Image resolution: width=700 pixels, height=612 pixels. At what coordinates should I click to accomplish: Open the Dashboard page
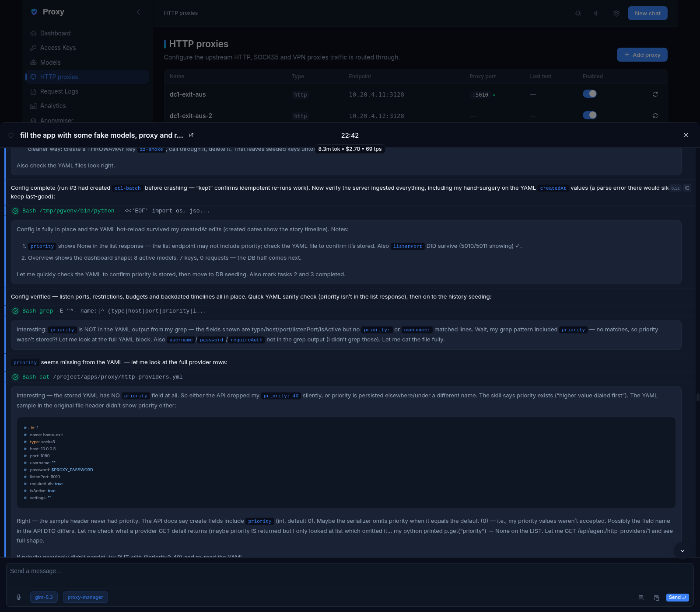click(55, 33)
